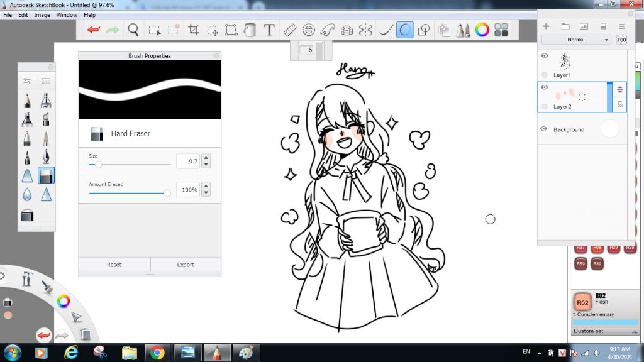The height and width of the screenshot is (362, 644).
Task: Hide Layer2 using its eye icon
Action: click(x=544, y=87)
